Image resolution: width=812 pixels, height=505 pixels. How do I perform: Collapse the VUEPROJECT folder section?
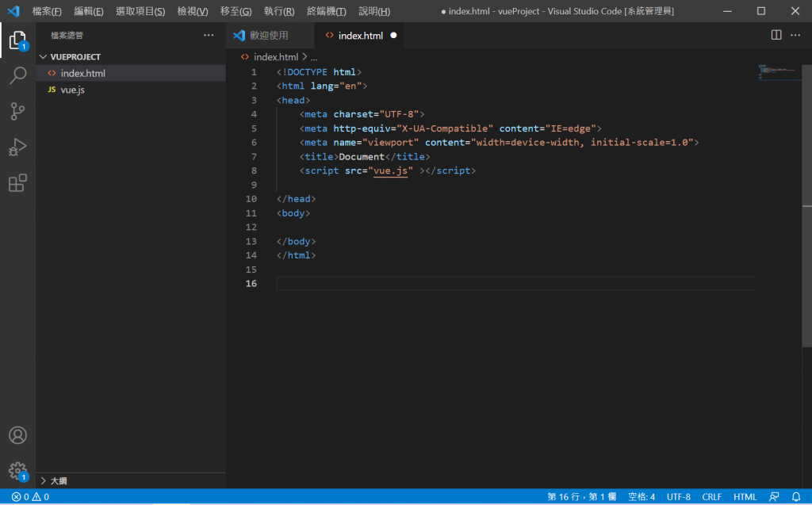click(75, 57)
